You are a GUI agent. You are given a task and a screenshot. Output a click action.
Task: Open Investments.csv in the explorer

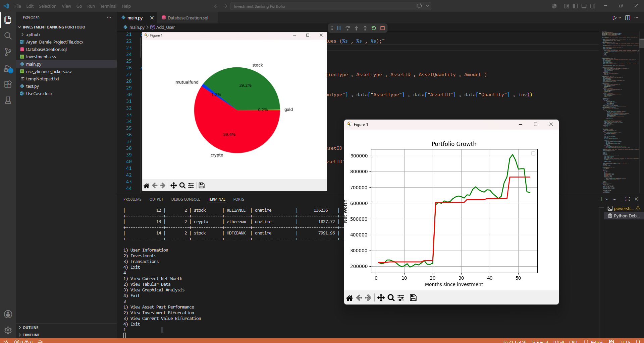tap(41, 57)
